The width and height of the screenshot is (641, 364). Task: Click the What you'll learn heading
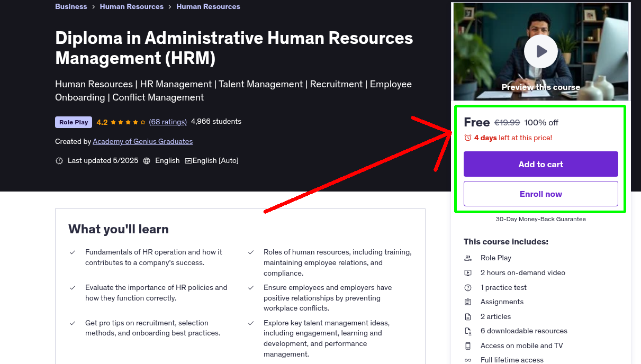click(x=119, y=229)
